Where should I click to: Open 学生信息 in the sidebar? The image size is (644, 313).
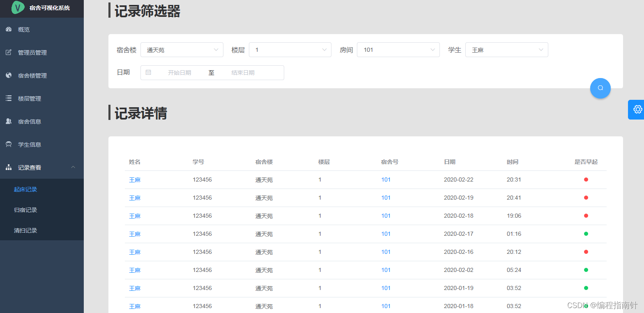[42, 144]
